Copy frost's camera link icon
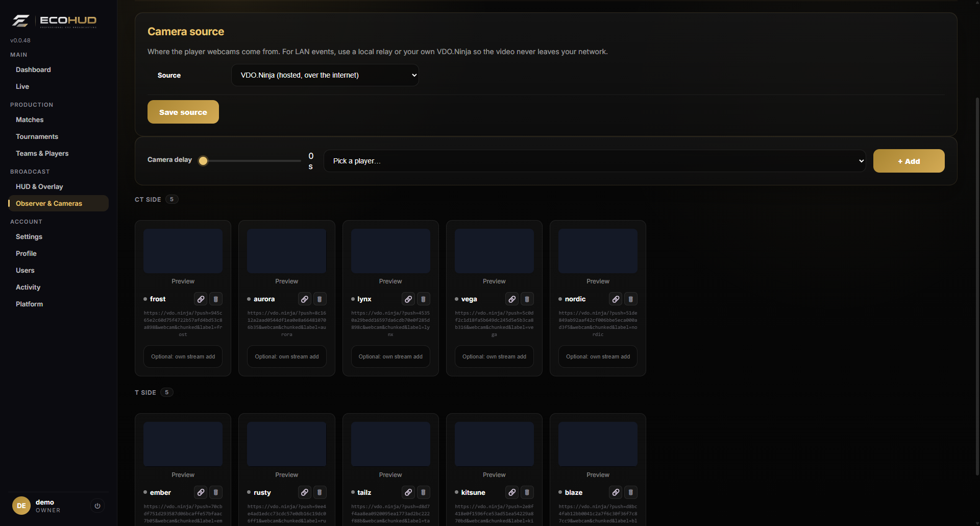 201,299
